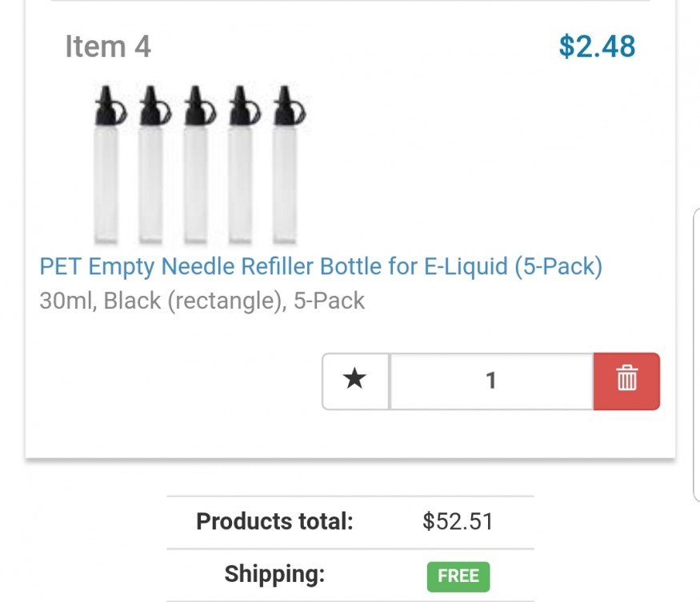Image resolution: width=700 pixels, height=602 pixels.
Task: Click the Products total label
Action: (x=274, y=522)
